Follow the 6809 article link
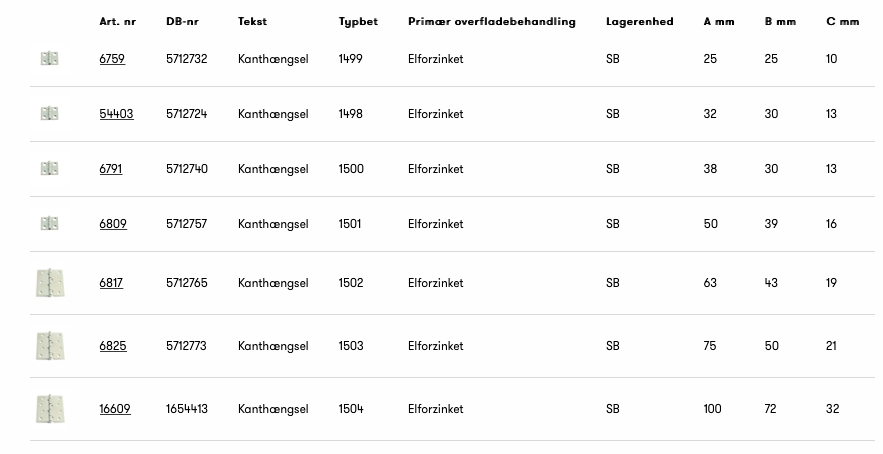Viewport: 883px width, 454px height. coord(113,224)
